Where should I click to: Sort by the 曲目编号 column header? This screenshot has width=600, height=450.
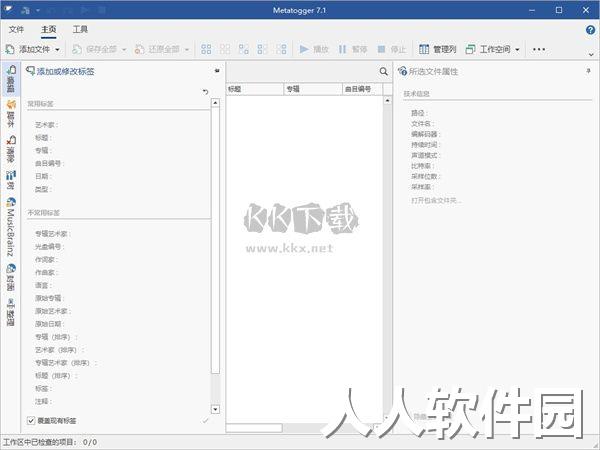(362, 89)
